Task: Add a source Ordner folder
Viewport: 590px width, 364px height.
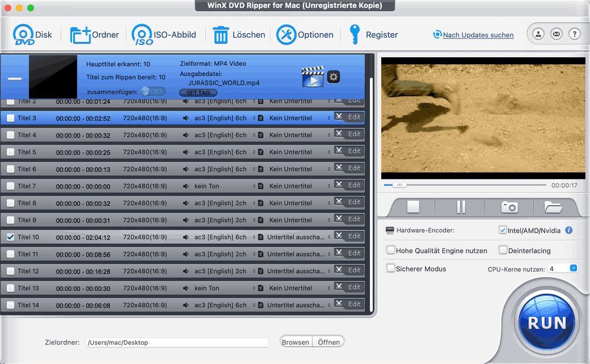Action: click(x=94, y=35)
